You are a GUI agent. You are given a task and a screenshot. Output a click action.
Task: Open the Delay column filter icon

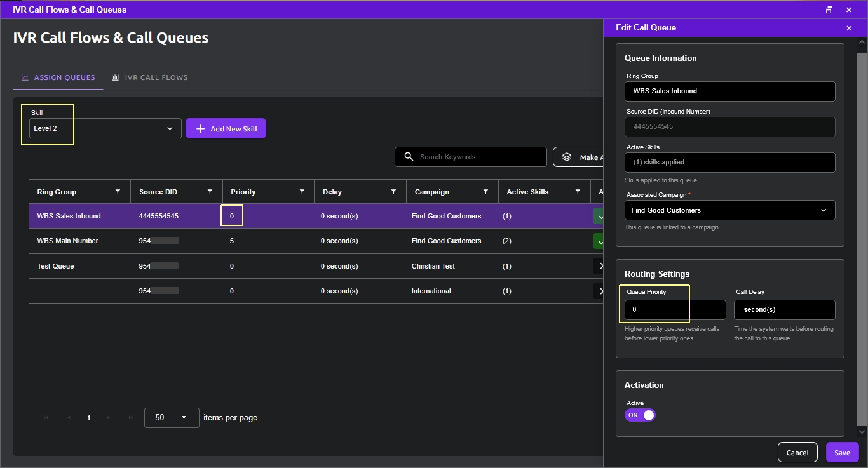coord(394,192)
